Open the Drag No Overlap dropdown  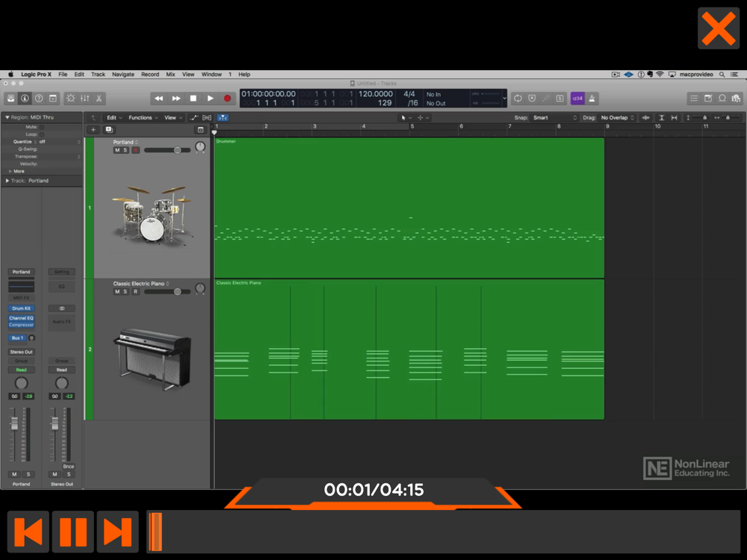coord(618,118)
